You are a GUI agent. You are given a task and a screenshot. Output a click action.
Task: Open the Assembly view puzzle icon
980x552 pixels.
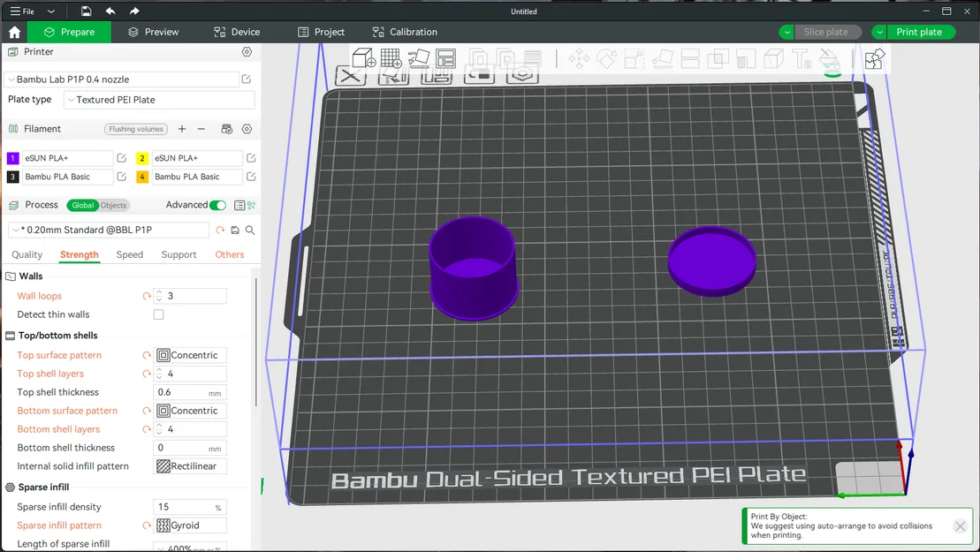(875, 59)
